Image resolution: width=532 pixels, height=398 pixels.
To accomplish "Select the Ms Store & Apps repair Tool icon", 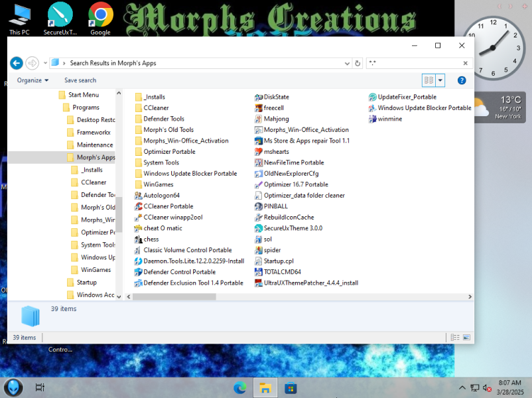I will pyautogui.click(x=259, y=141).
